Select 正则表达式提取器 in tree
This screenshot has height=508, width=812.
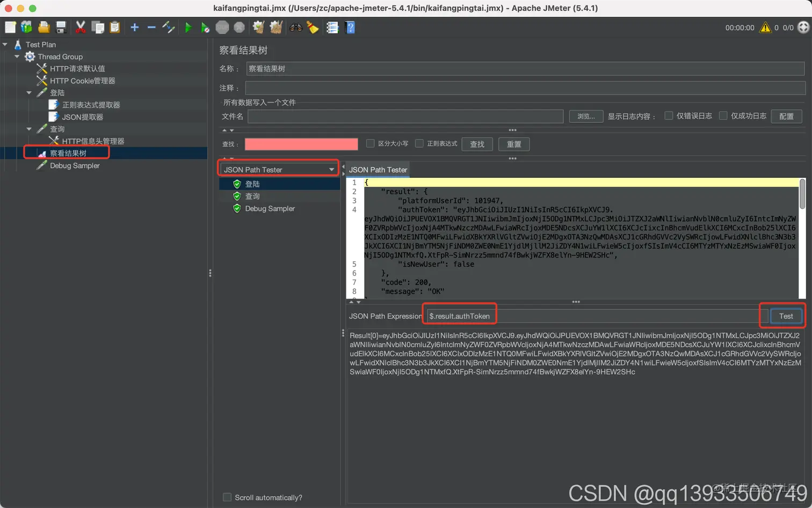91,105
